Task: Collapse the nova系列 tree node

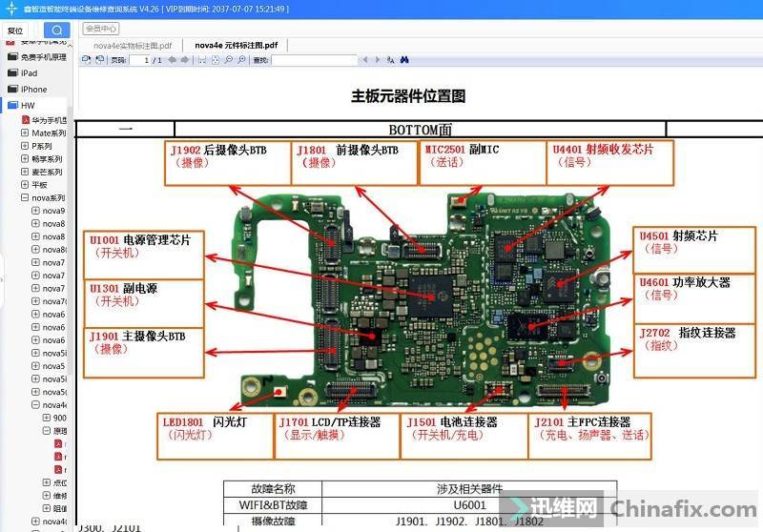Action: (25, 198)
